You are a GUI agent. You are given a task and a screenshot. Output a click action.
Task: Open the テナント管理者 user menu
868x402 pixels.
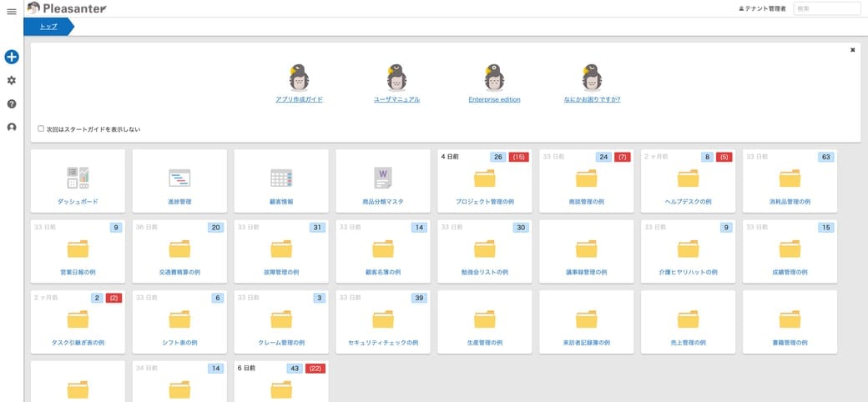762,9
